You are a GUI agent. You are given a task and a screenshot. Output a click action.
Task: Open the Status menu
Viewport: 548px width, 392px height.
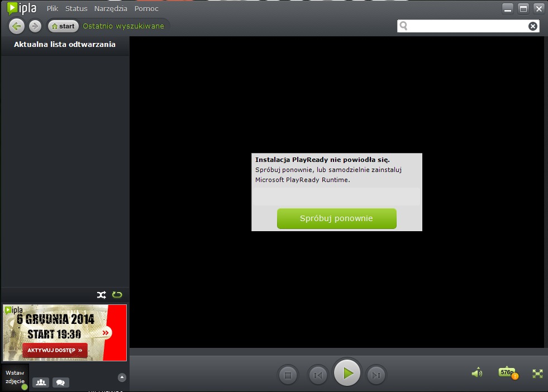pyautogui.click(x=76, y=9)
